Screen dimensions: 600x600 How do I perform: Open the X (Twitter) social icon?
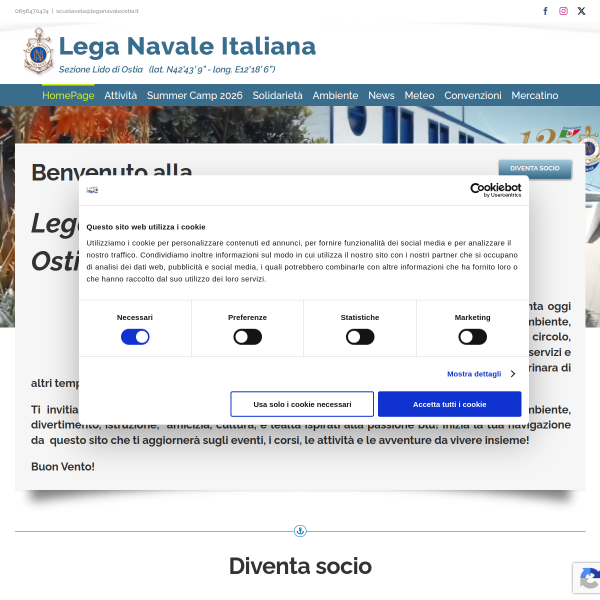[581, 11]
